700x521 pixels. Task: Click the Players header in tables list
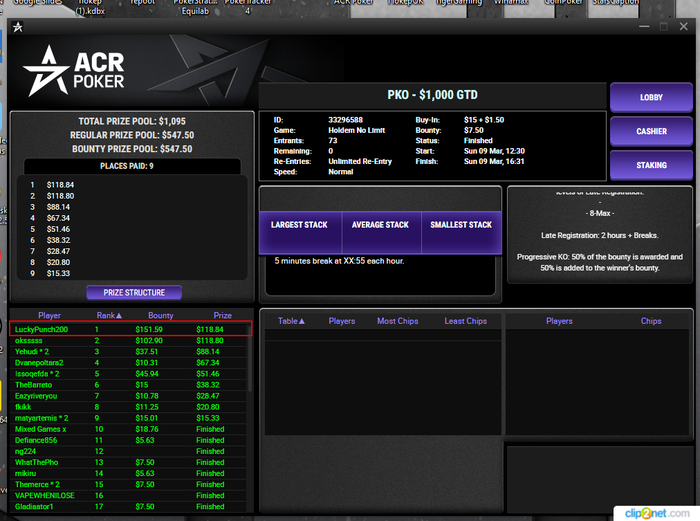[342, 321]
